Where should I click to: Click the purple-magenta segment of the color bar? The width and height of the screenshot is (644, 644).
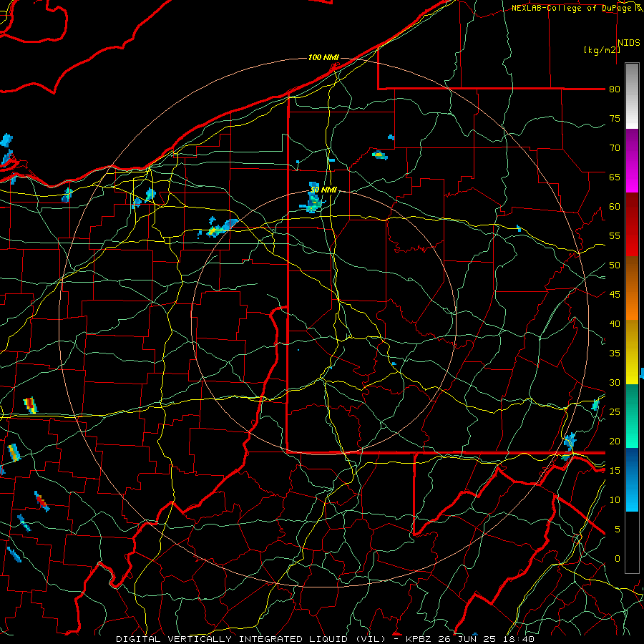pyautogui.click(x=632, y=160)
